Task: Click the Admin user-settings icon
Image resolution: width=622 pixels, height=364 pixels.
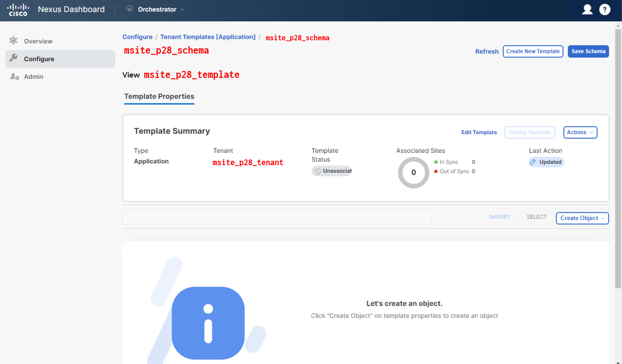Action: pyautogui.click(x=14, y=77)
